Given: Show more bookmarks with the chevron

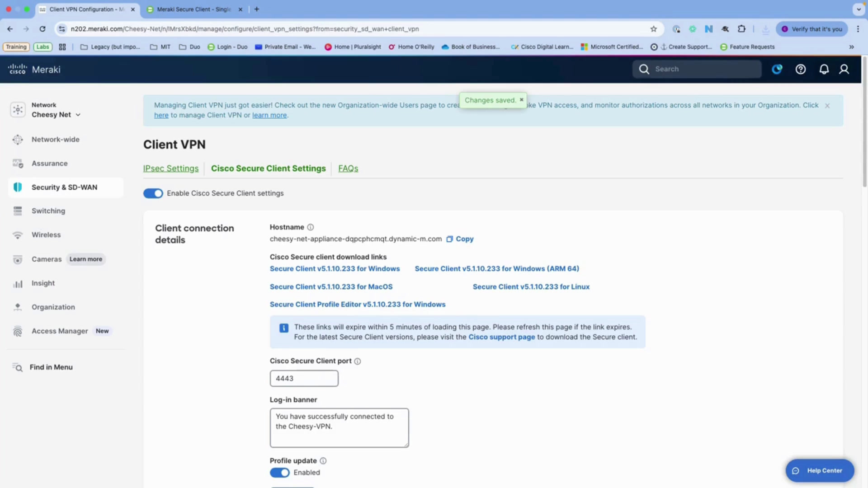Looking at the screenshot, I should coord(852,47).
